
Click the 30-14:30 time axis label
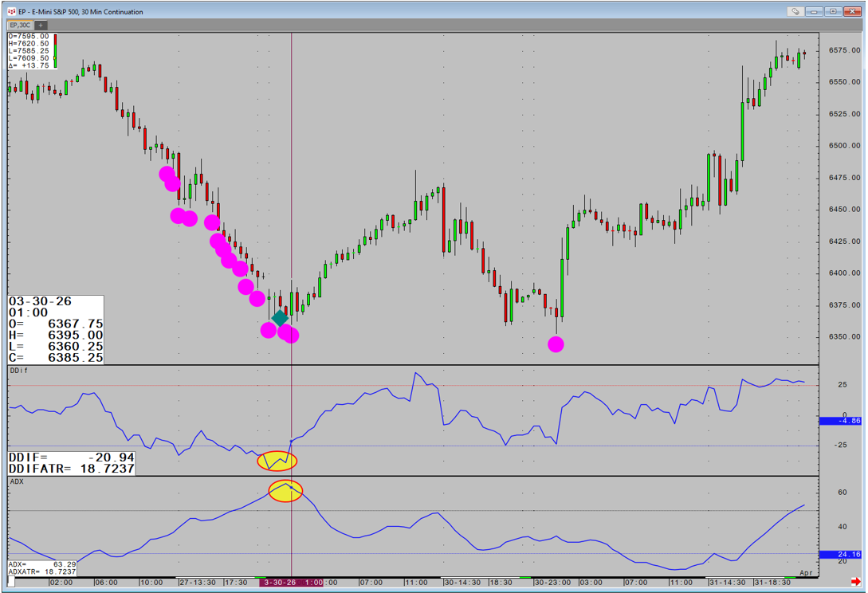click(x=463, y=583)
